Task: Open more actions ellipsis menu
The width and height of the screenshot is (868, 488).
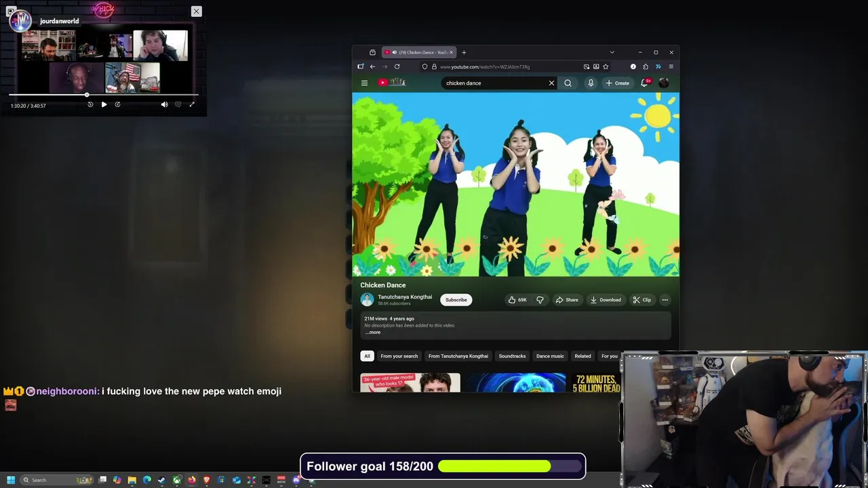Action: (665, 300)
